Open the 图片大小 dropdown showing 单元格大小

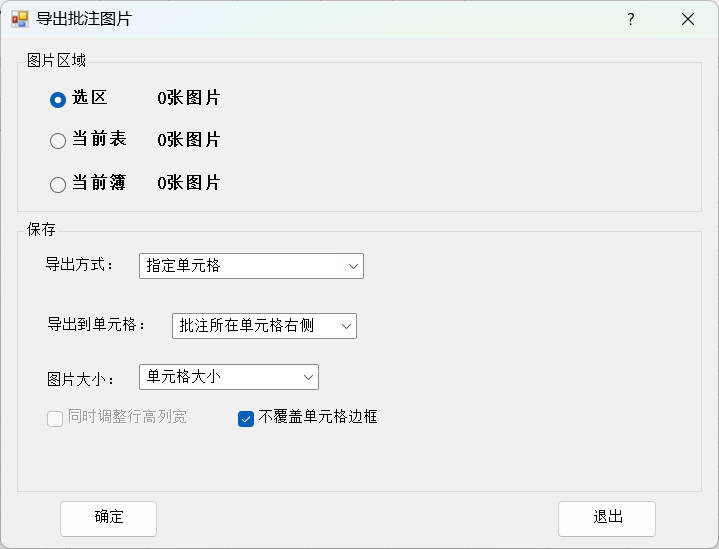click(228, 377)
